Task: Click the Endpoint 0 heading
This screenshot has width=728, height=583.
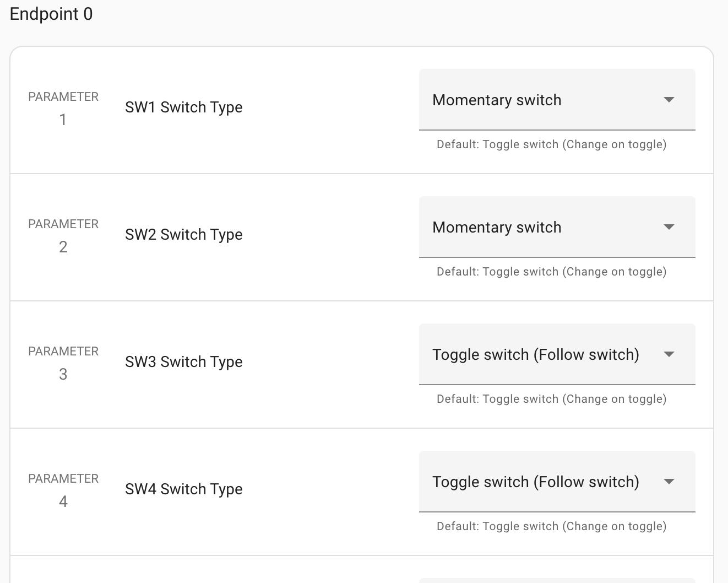Action: pos(51,14)
